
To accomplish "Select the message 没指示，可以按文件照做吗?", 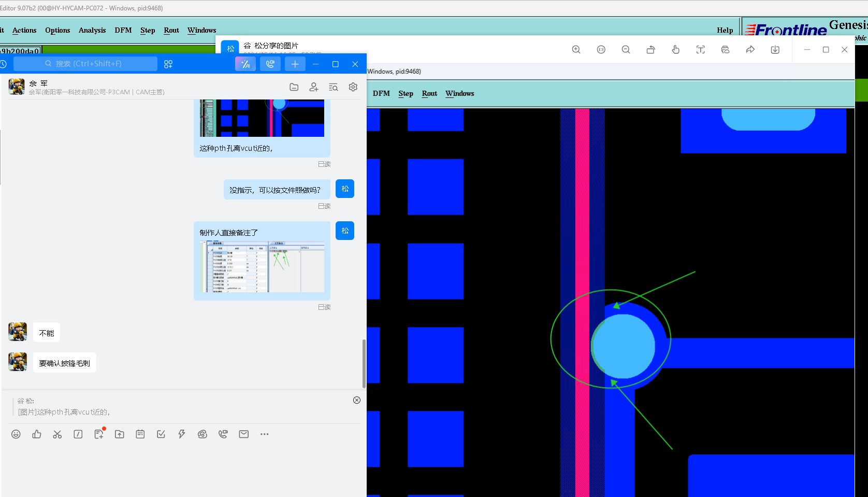I will (277, 190).
